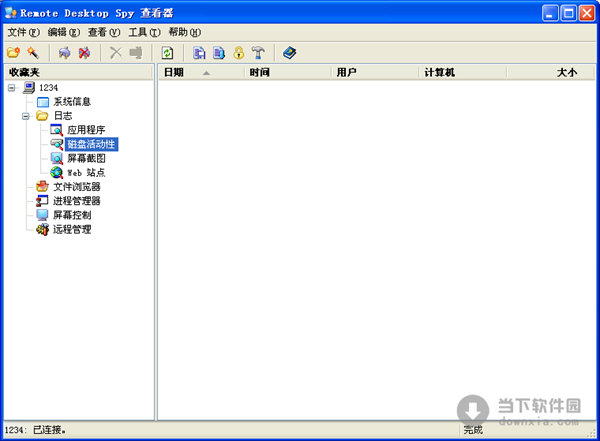Open the 工具(T) menu
The height and width of the screenshot is (441, 600).
coord(145,33)
